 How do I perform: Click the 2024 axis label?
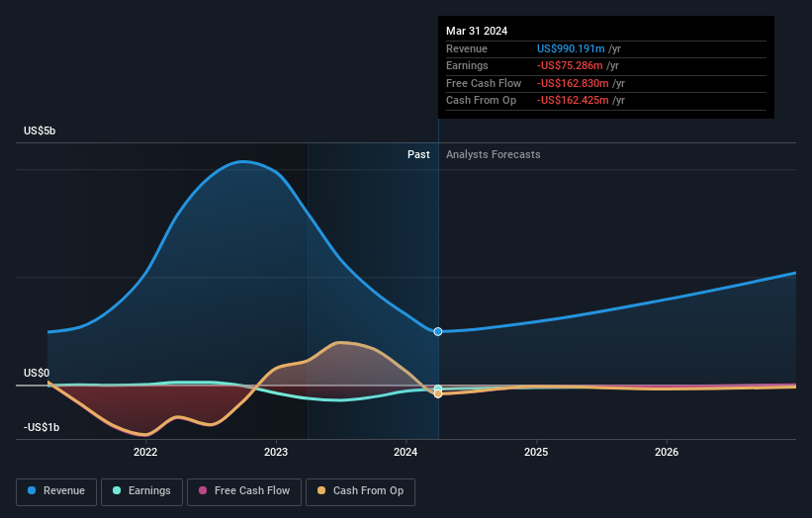click(406, 453)
